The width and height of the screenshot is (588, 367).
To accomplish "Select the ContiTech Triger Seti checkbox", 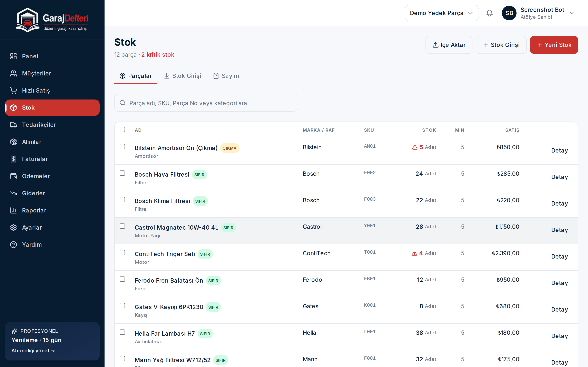I will point(122,253).
